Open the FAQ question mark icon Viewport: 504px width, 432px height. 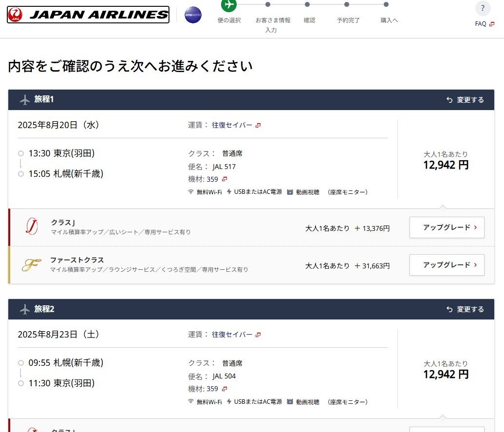[483, 8]
